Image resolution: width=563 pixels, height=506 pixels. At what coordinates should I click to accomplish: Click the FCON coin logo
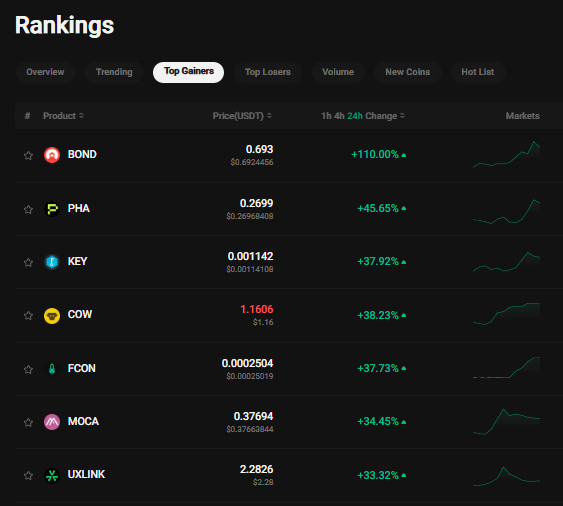(52, 369)
